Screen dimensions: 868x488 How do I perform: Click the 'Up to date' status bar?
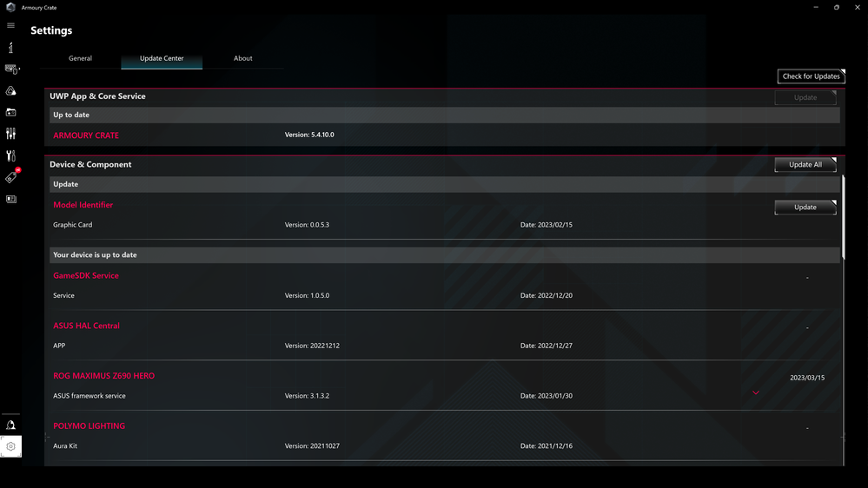[x=445, y=115]
